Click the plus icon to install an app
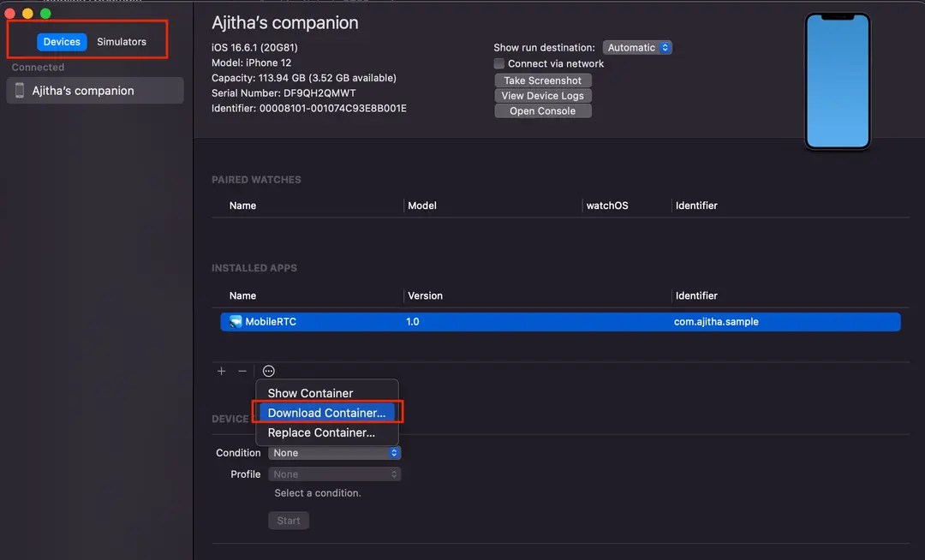Image resolution: width=925 pixels, height=560 pixels. pos(221,371)
